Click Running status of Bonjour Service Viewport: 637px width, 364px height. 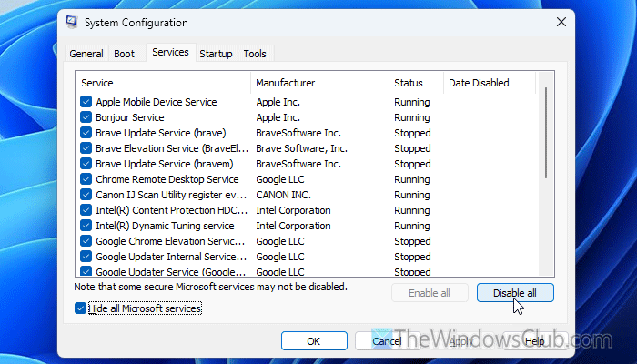(412, 117)
